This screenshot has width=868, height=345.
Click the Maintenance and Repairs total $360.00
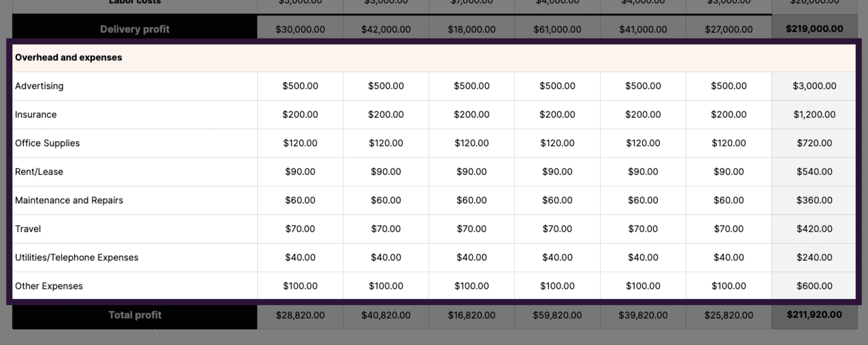[814, 200]
